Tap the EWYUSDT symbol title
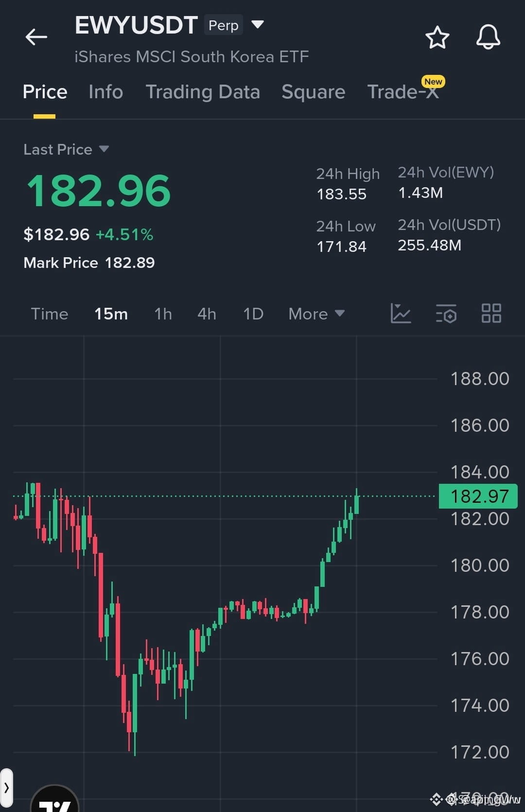Viewport: 525px width, 812px height. click(x=136, y=25)
